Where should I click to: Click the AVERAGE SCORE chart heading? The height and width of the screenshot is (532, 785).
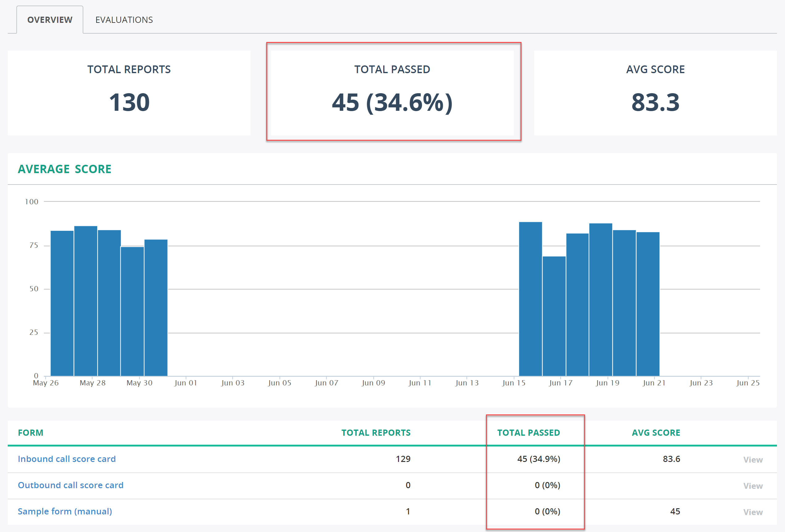(64, 169)
